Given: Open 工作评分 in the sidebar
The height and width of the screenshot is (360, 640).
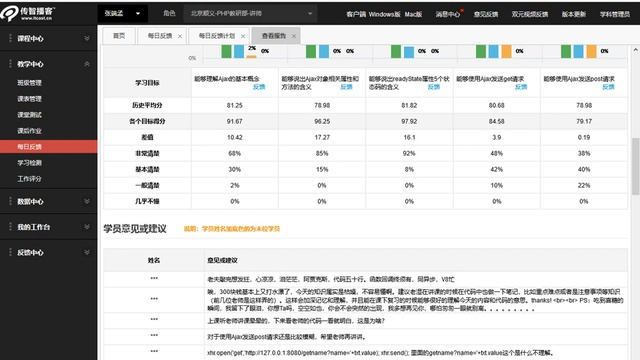Looking at the screenshot, I should point(29,179).
